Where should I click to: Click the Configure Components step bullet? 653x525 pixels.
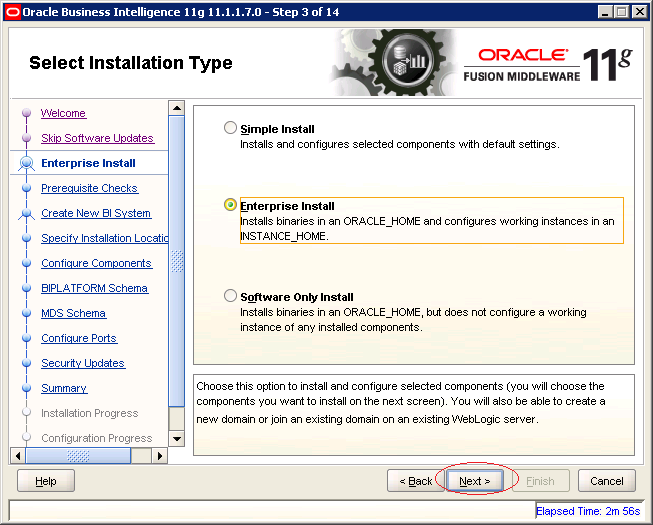27,263
